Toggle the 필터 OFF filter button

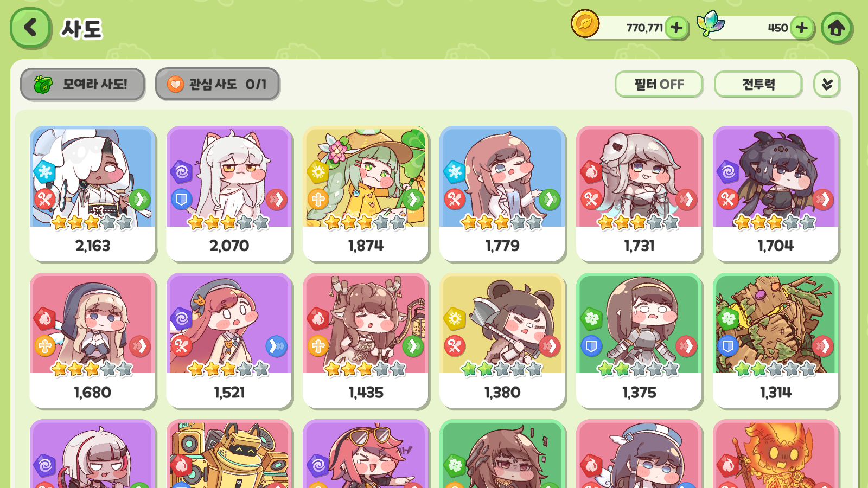tap(659, 84)
